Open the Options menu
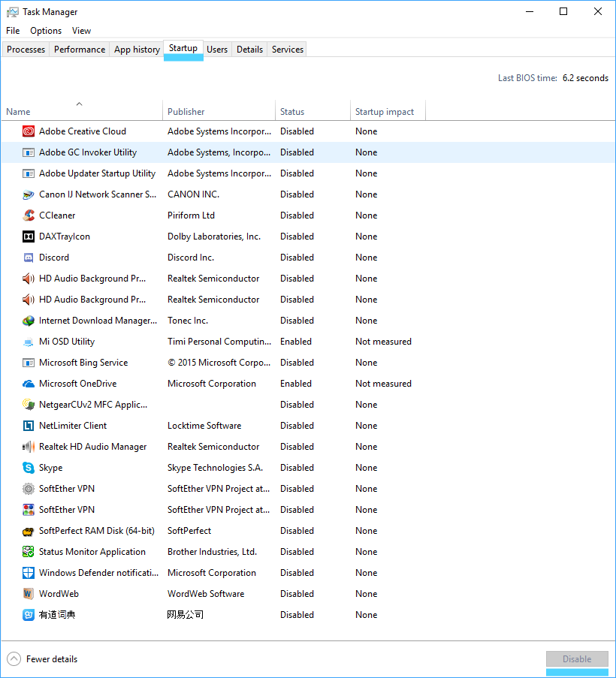 pos(46,31)
